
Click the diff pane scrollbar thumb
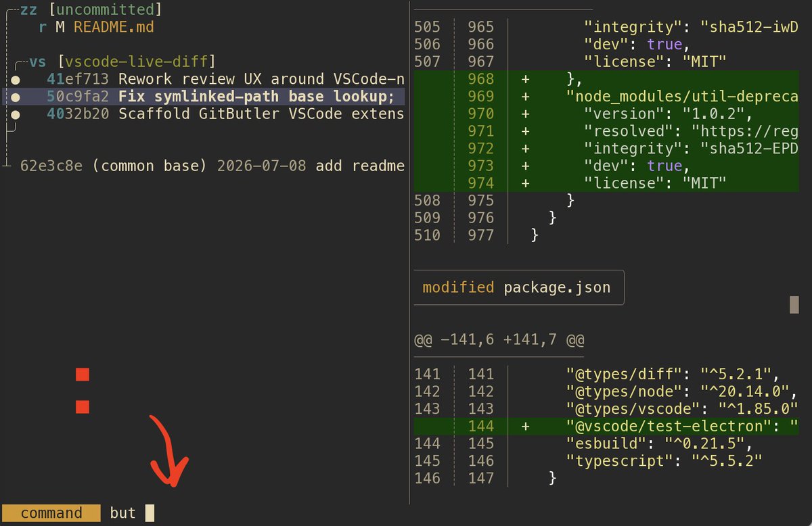[x=794, y=304]
